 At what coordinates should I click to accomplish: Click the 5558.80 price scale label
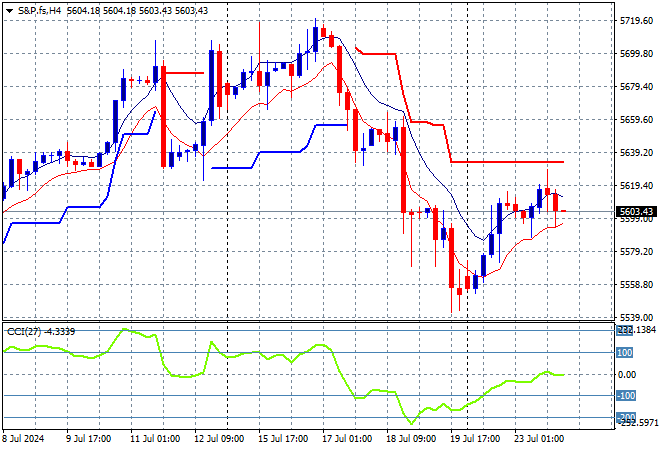[x=636, y=285]
